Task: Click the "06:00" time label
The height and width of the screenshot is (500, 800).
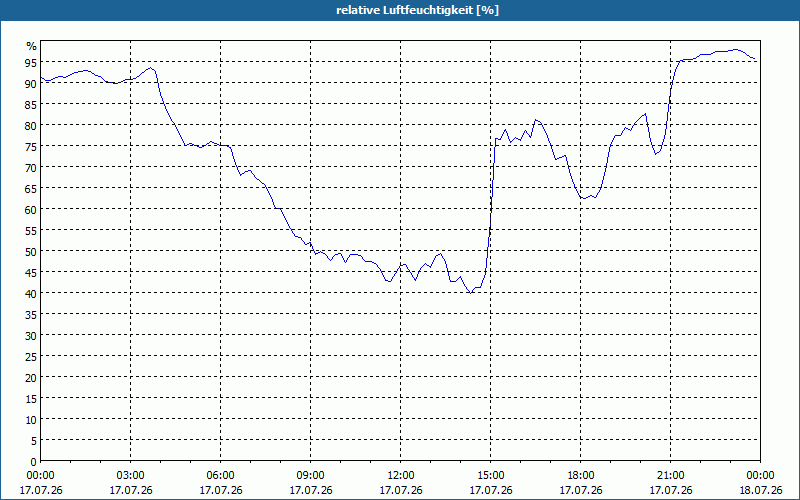Action: [x=220, y=476]
